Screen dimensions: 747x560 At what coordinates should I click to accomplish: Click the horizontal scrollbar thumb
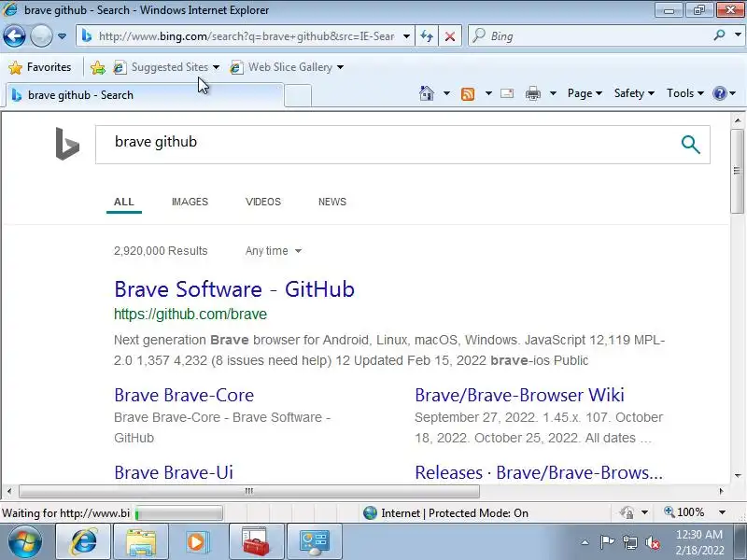pyautogui.click(x=249, y=491)
